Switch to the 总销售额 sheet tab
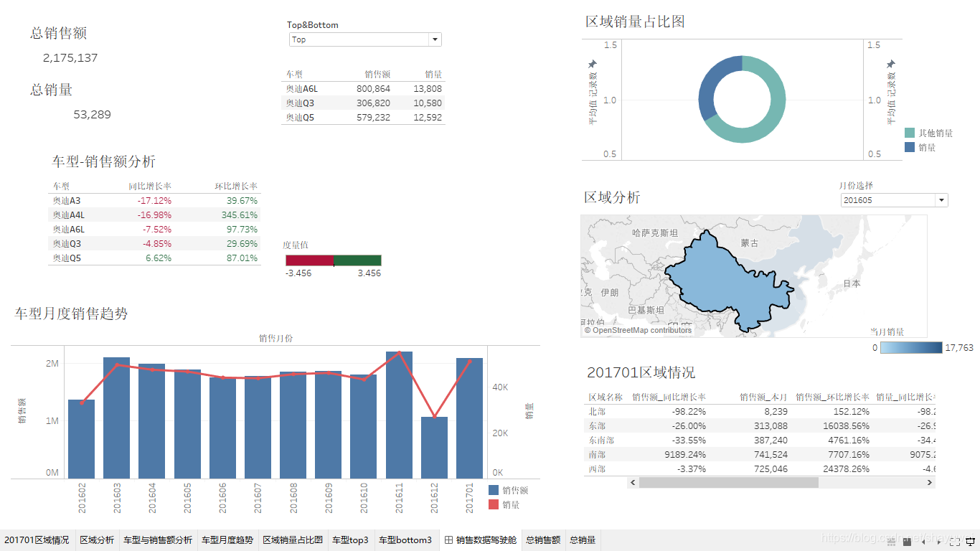Viewport: 980px width, 551px height. point(543,540)
